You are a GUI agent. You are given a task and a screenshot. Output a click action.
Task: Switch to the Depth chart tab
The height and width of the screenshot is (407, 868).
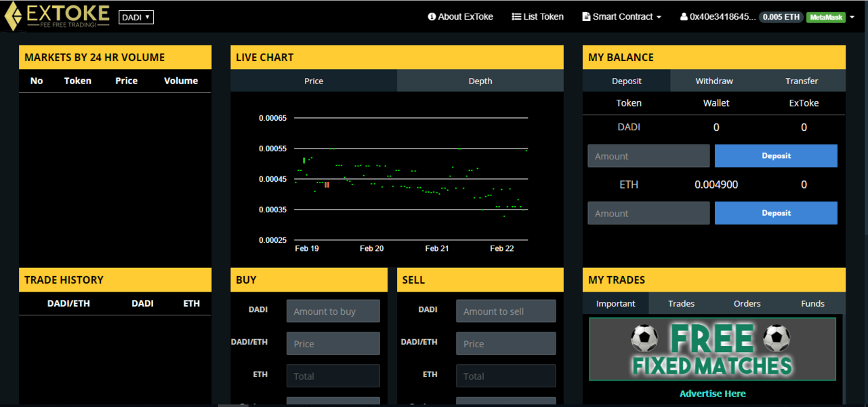(x=480, y=81)
